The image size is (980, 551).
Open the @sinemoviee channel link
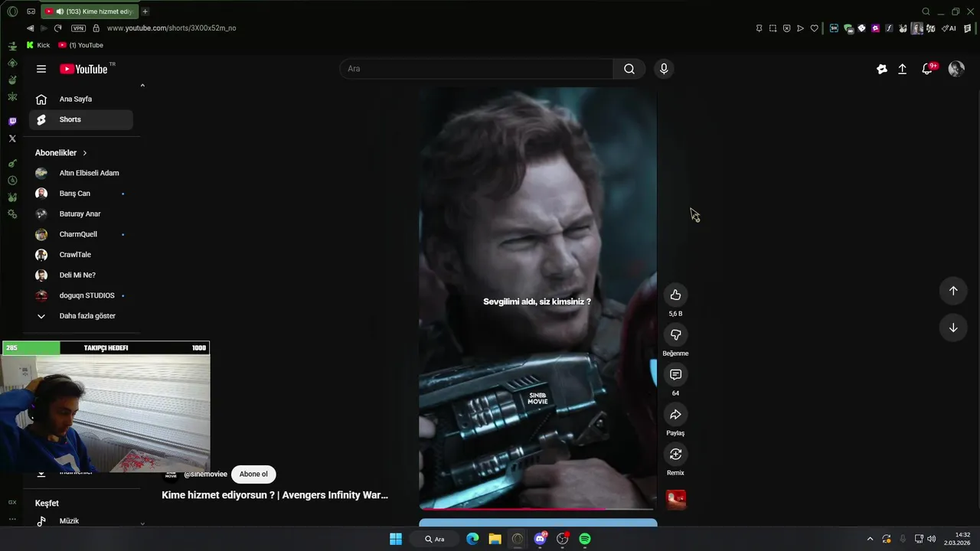(206, 474)
